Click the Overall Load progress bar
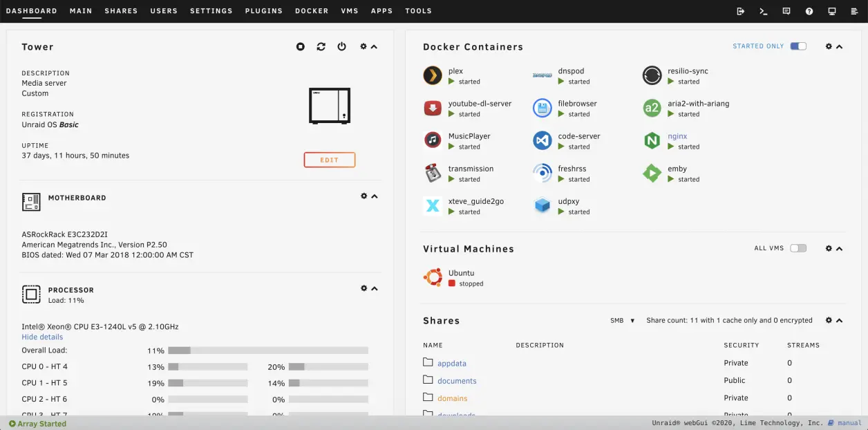 (x=268, y=350)
